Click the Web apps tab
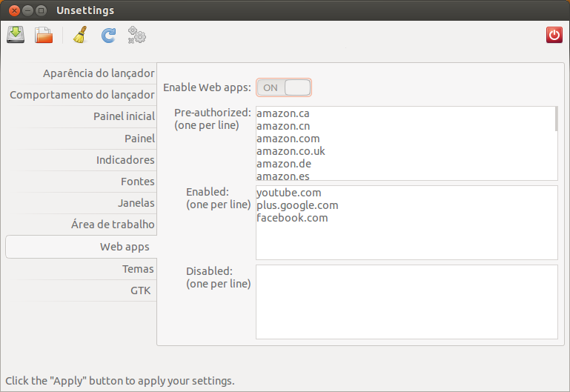The image size is (570, 392). (81, 247)
